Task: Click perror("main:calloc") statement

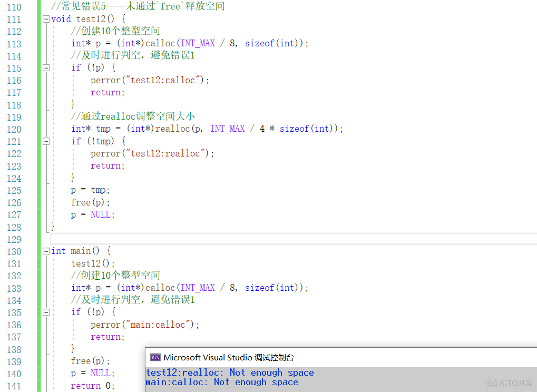Action: (x=145, y=325)
